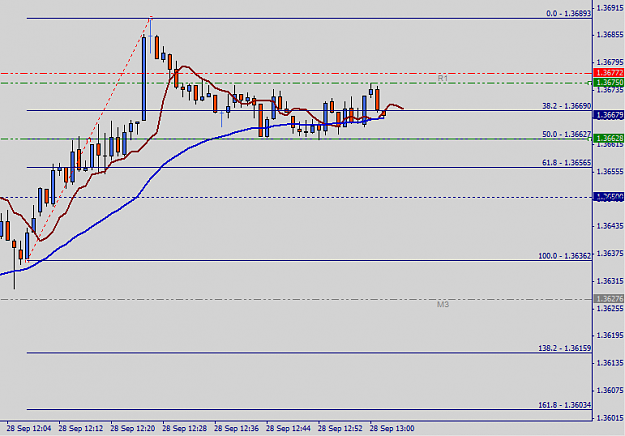Click the dark blue price tag near 1.36500
Image resolution: width=625 pixels, height=436 pixels.
pyautogui.click(x=609, y=197)
